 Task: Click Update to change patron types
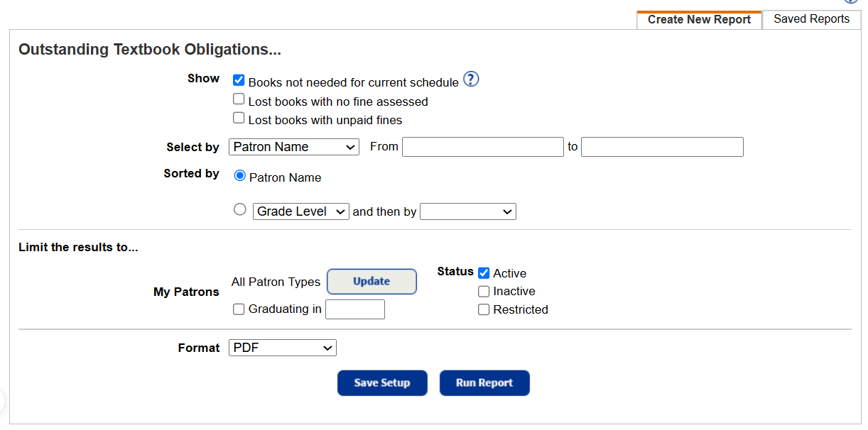click(371, 282)
